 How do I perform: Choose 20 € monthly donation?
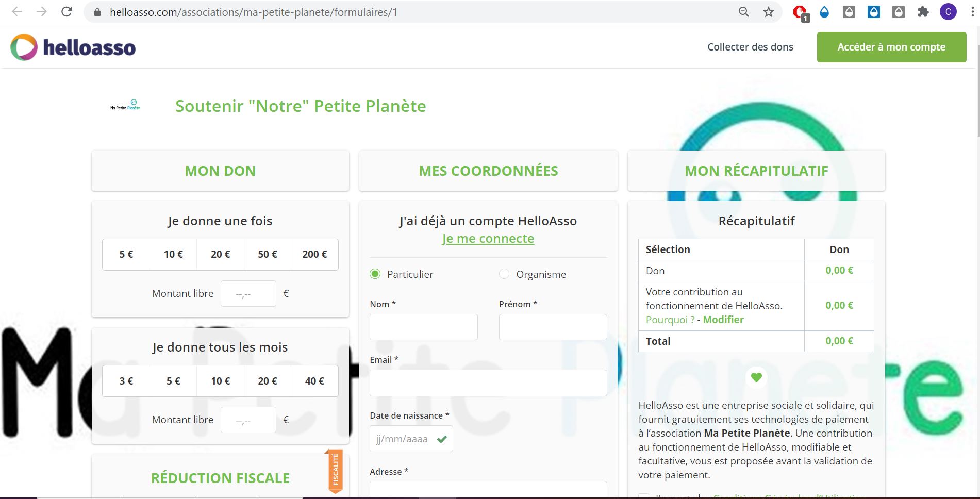pos(268,381)
